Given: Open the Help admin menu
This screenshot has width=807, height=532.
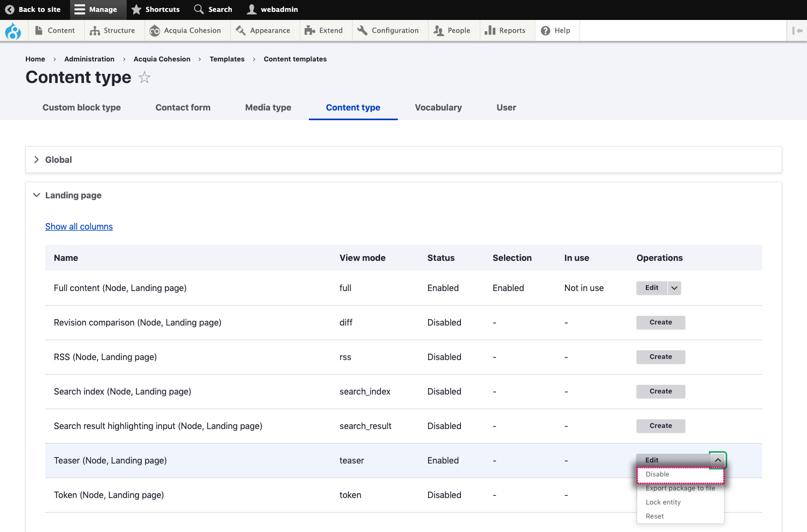Looking at the screenshot, I should tap(556, 31).
